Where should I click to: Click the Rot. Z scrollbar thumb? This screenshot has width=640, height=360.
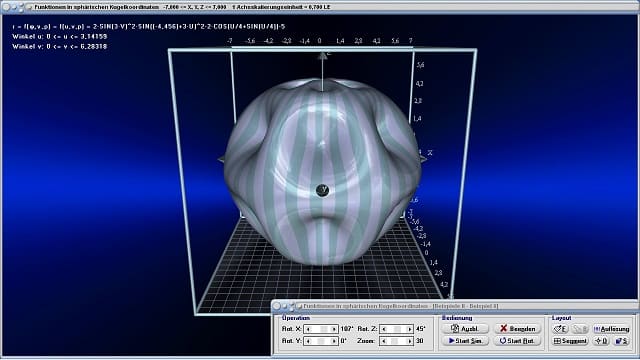(x=397, y=329)
